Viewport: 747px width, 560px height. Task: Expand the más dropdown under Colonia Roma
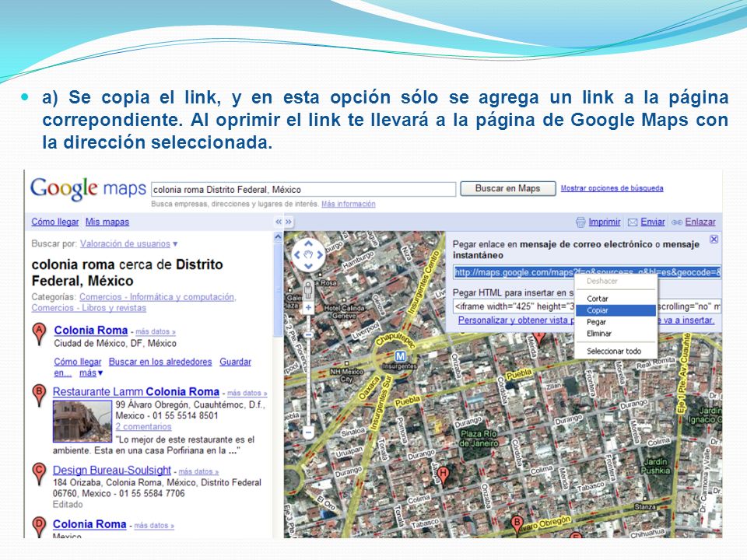coord(91,373)
